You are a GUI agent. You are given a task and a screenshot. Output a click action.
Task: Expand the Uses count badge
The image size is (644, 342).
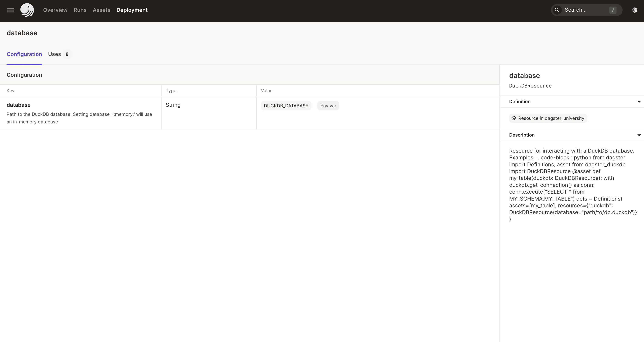[x=67, y=54]
